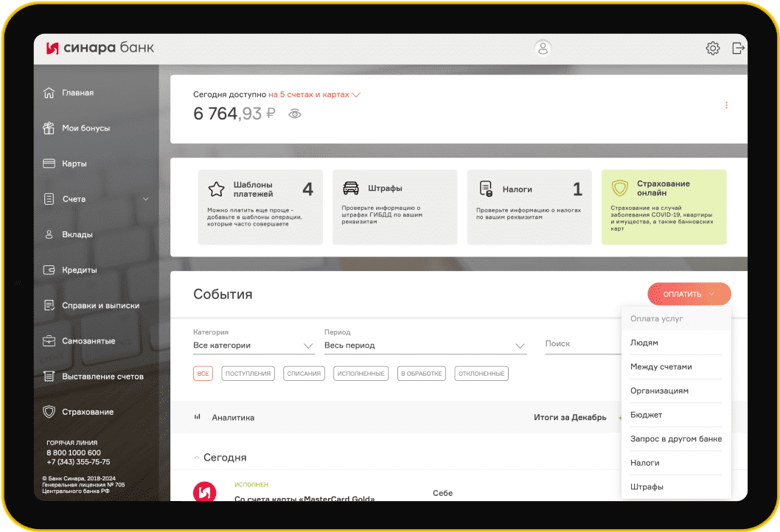The image size is (780, 532).
Task: Open the settings gear icon
Action: [712, 49]
